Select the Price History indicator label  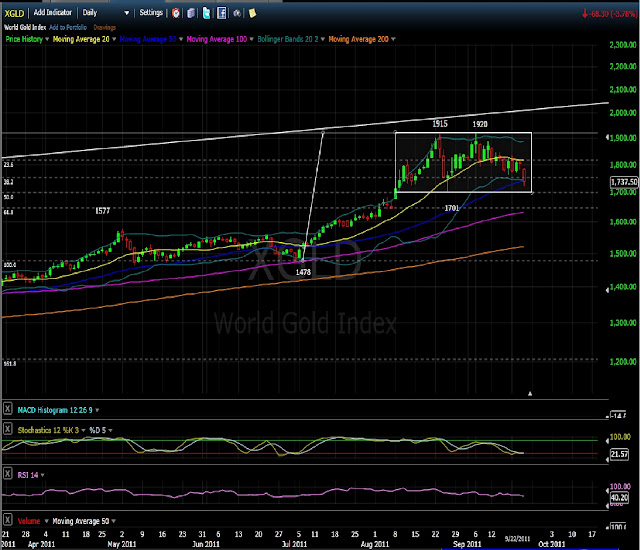tap(24, 39)
